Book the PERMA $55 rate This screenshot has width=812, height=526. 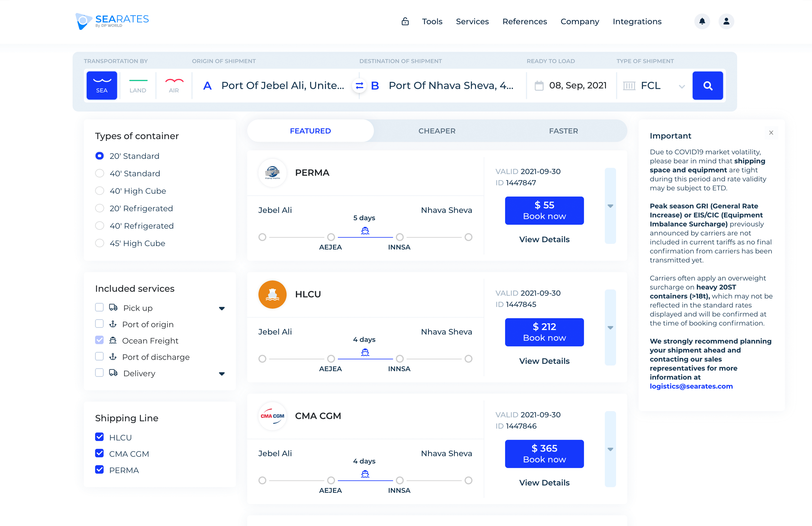544,211
